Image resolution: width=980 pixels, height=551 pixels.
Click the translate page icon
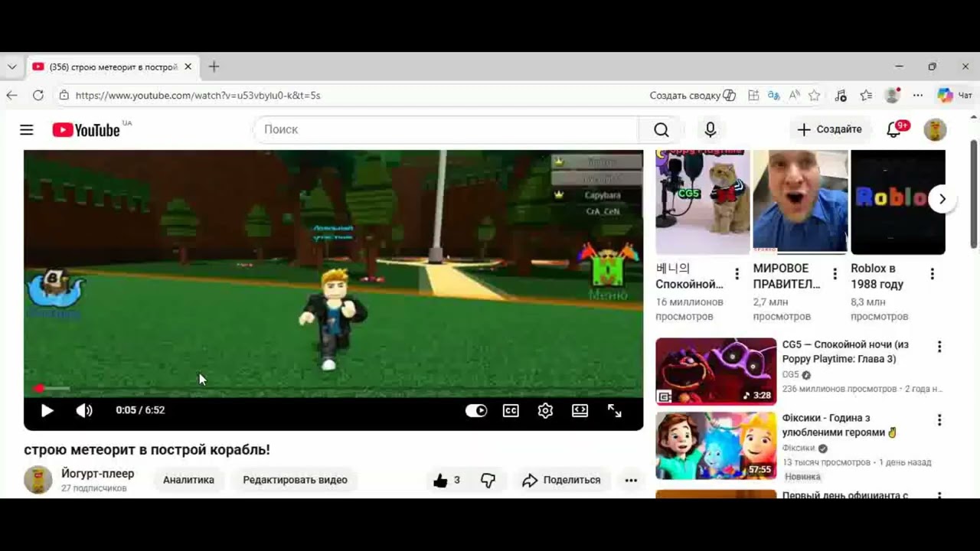click(774, 96)
